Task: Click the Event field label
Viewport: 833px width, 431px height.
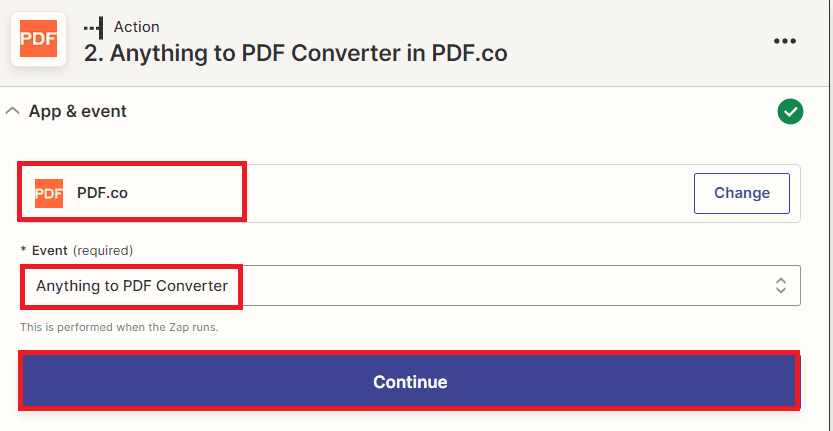Action: [x=48, y=250]
